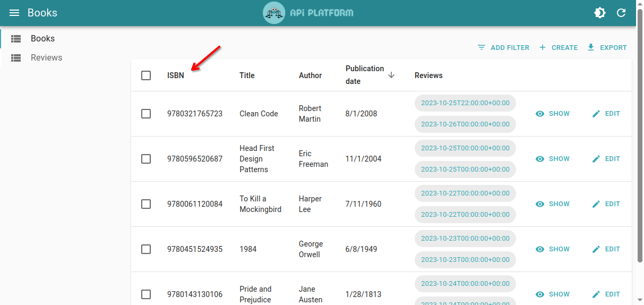Click the Create button

coord(558,47)
